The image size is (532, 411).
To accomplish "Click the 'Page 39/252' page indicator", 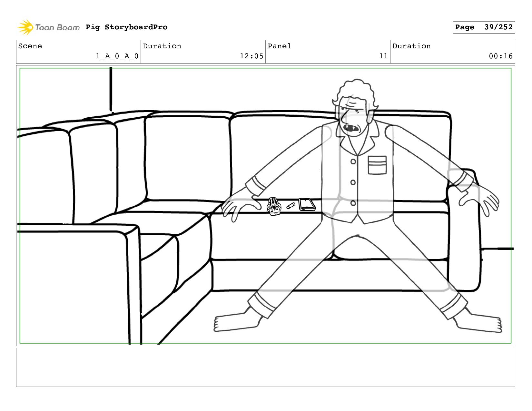I will (x=484, y=27).
